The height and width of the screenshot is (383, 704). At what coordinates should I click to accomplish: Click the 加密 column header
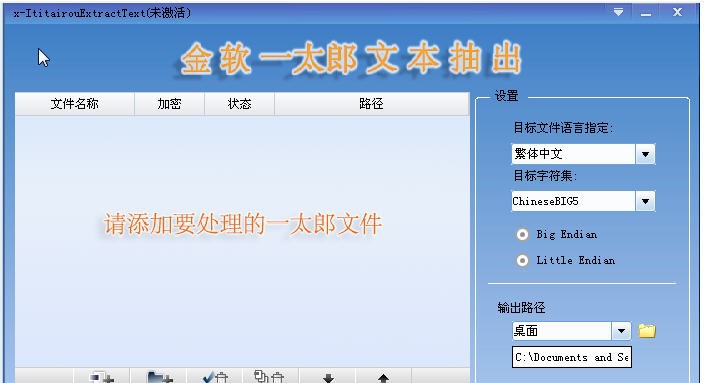[169, 104]
